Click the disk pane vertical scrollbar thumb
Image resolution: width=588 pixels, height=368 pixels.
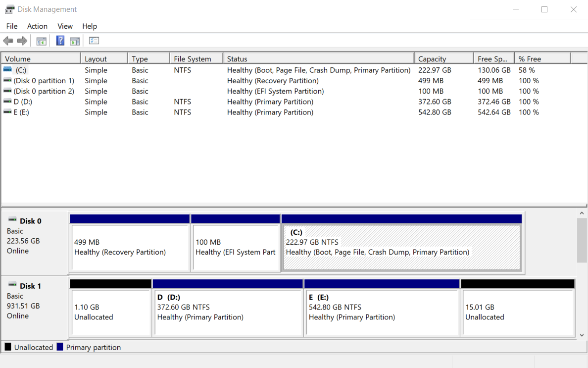click(582, 240)
